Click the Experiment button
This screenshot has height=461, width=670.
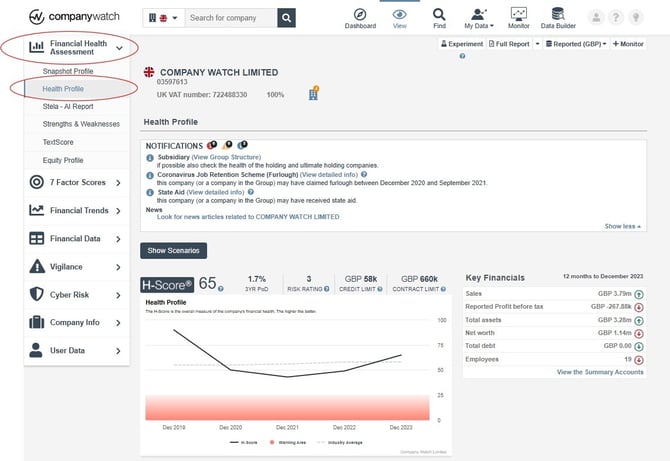click(462, 44)
